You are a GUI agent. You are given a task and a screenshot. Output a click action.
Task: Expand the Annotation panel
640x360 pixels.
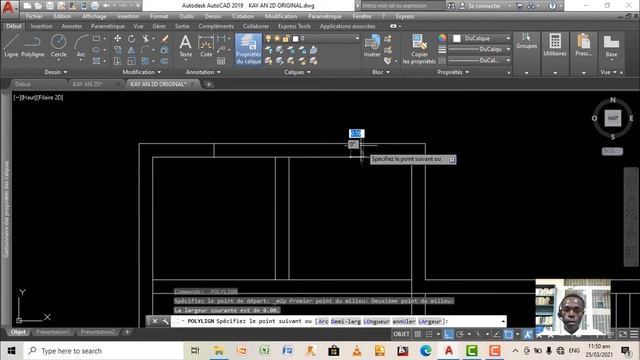pos(203,72)
